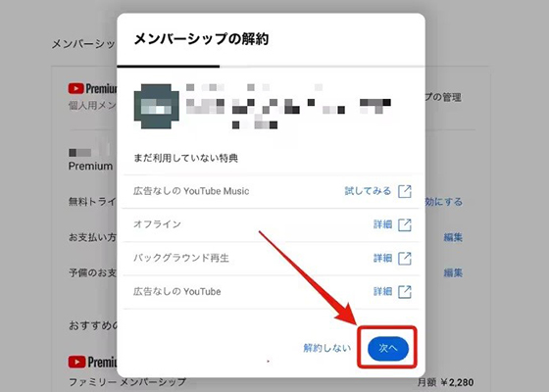Image resolution: width=549 pixels, height=392 pixels.
Task: Click the top YouTube Premium logo in background page
Action: click(x=92, y=88)
